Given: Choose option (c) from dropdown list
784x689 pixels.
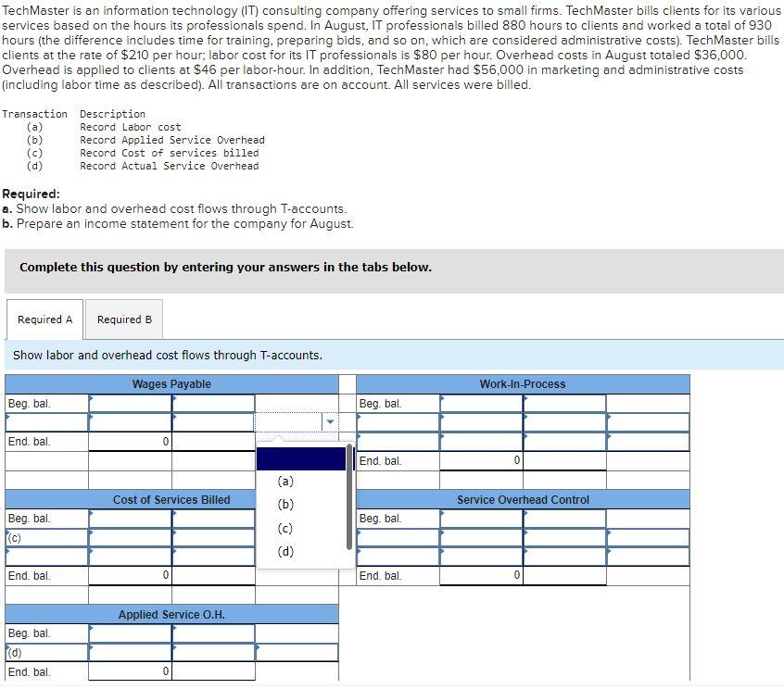Looking at the screenshot, I should pyautogui.click(x=285, y=528).
